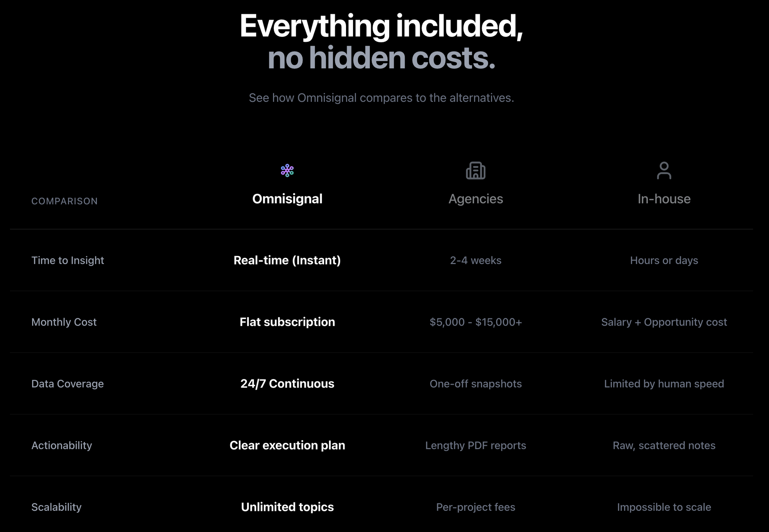Click the 24/7 Continuous cell
This screenshot has width=769, height=532.
pos(287,384)
